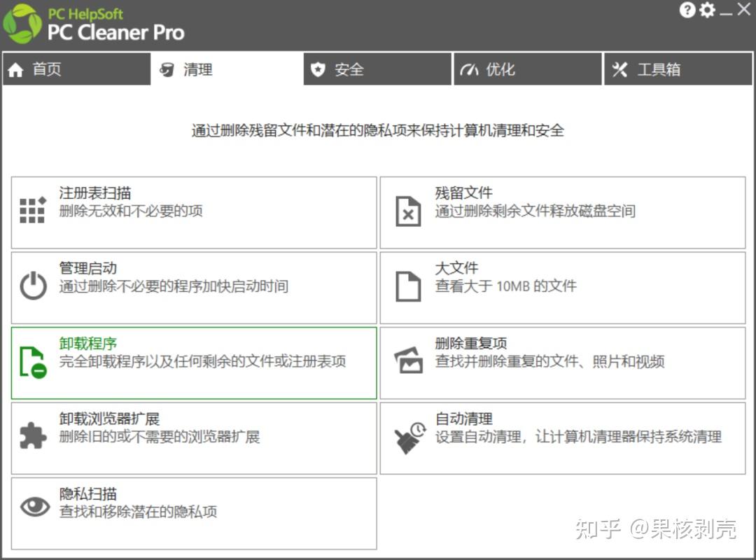Open the settings gear
This screenshot has height=560, width=756.
[x=707, y=10]
